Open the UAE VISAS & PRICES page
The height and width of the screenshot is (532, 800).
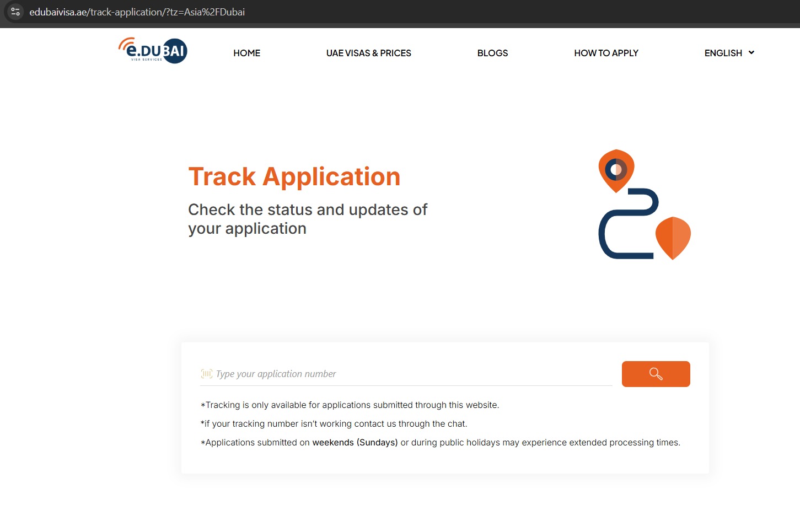point(368,53)
